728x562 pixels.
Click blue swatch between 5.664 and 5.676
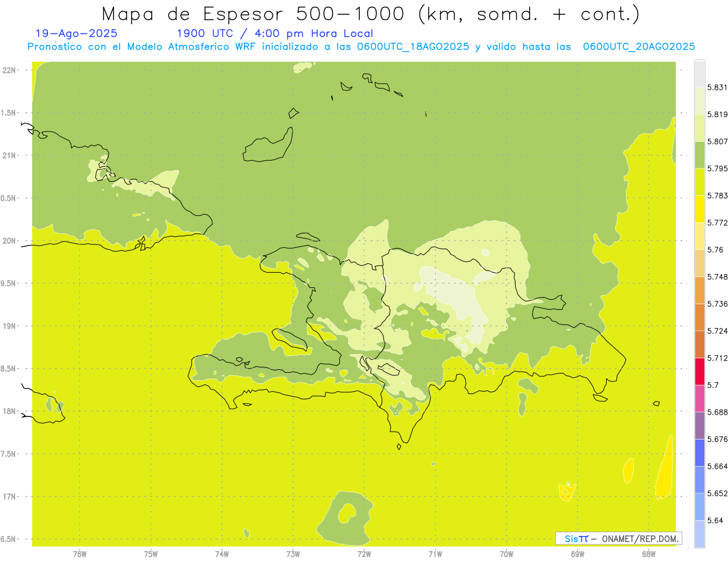tap(699, 452)
